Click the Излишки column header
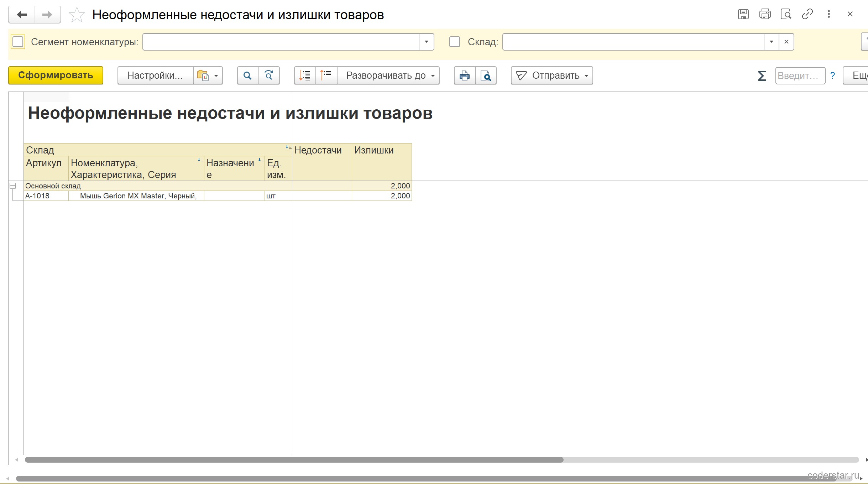 [x=382, y=162]
